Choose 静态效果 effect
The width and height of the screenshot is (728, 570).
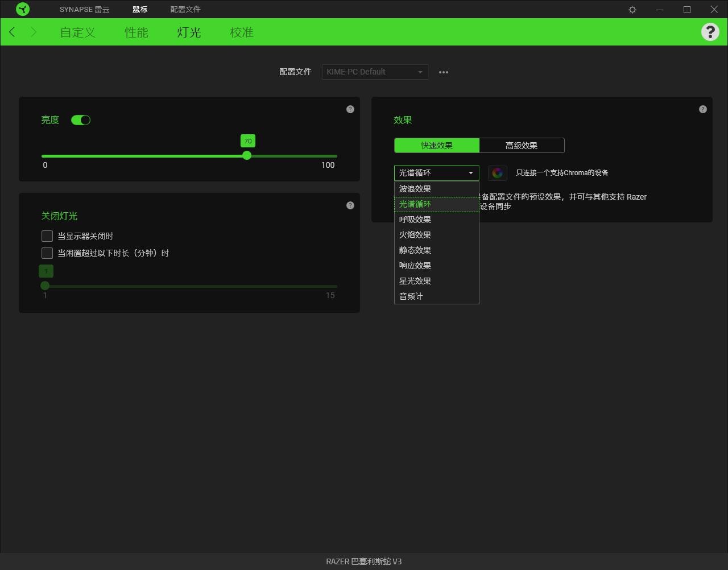tap(437, 250)
